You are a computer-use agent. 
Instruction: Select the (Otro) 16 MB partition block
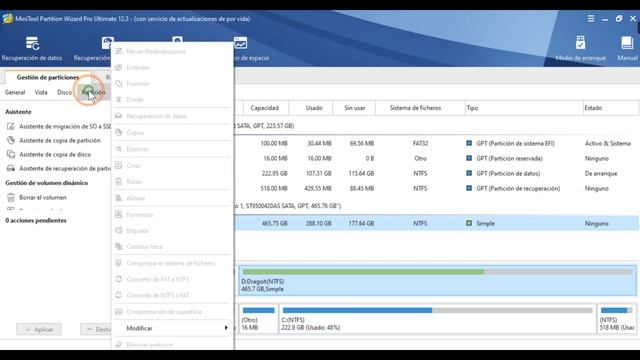click(x=258, y=318)
